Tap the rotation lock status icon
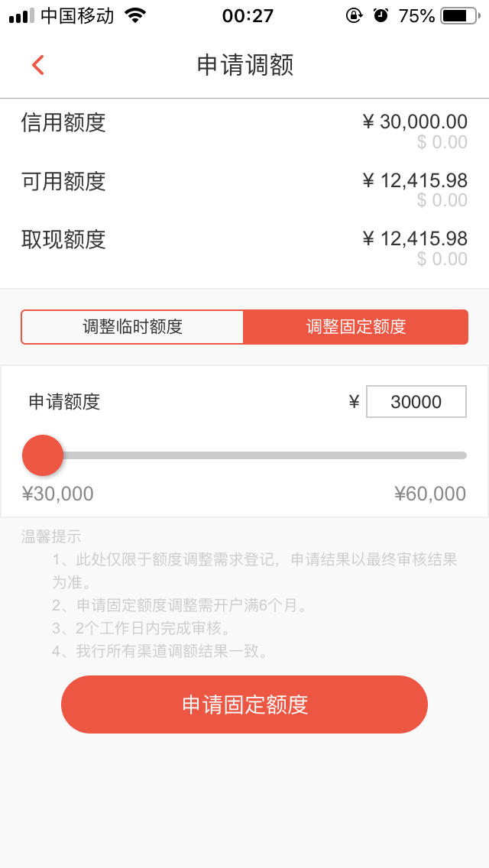 (354, 15)
